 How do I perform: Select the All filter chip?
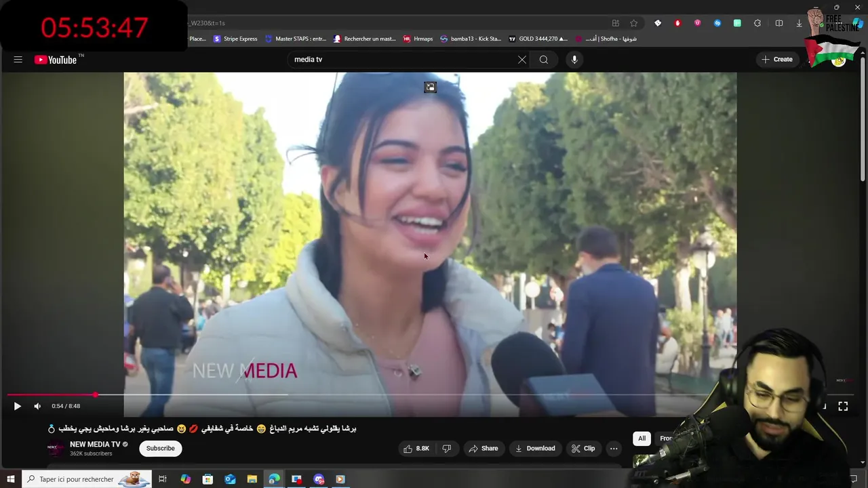pos(642,439)
